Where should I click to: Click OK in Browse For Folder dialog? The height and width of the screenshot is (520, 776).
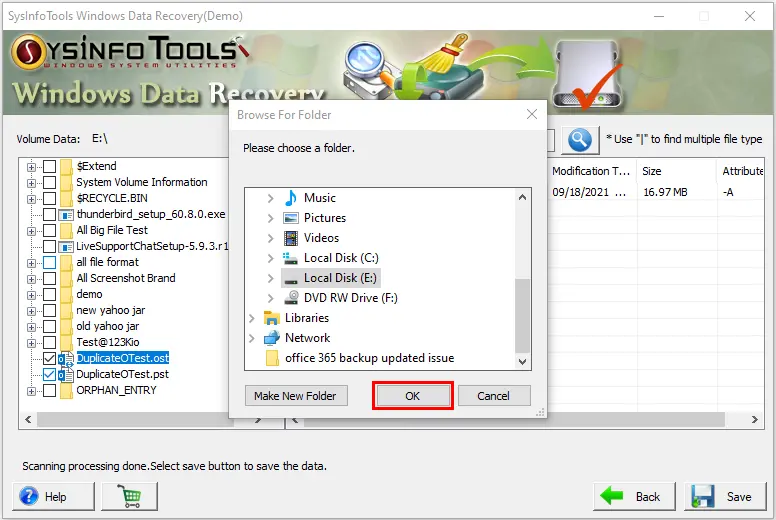pos(412,396)
